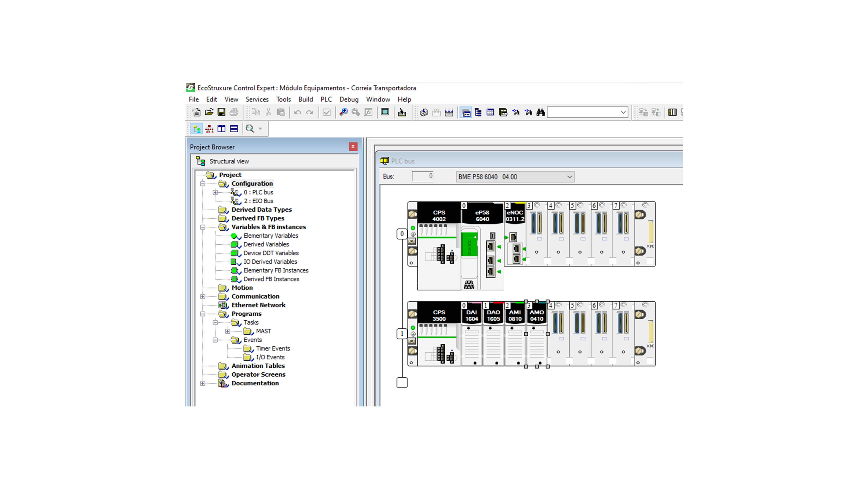Toggle the Project Browser toolbar icon
The height and width of the screenshot is (488, 868).
pos(466,112)
